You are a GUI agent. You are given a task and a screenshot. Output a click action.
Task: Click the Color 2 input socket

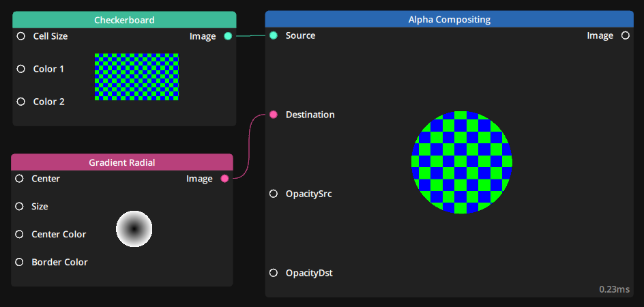pos(21,102)
